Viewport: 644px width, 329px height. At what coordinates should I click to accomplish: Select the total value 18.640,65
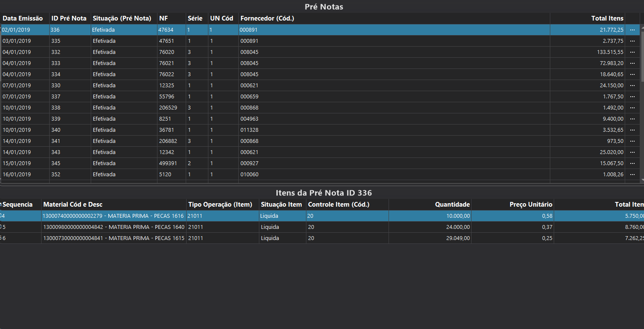pos(612,74)
